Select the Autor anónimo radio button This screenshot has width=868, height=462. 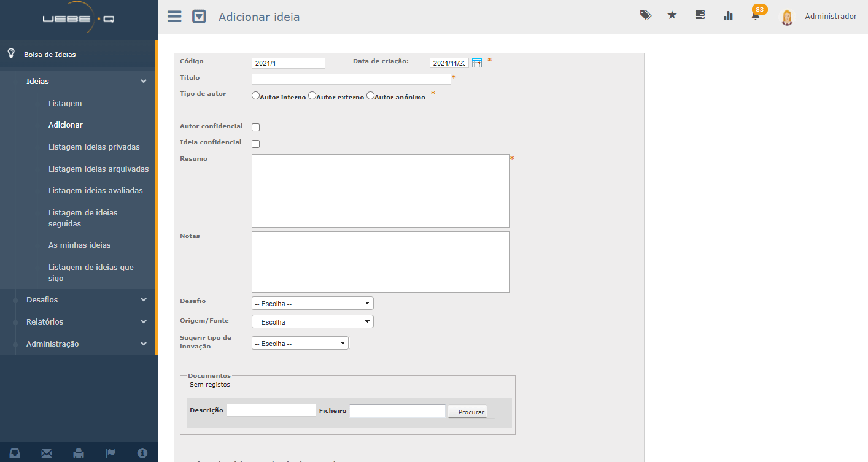click(x=370, y=96)
